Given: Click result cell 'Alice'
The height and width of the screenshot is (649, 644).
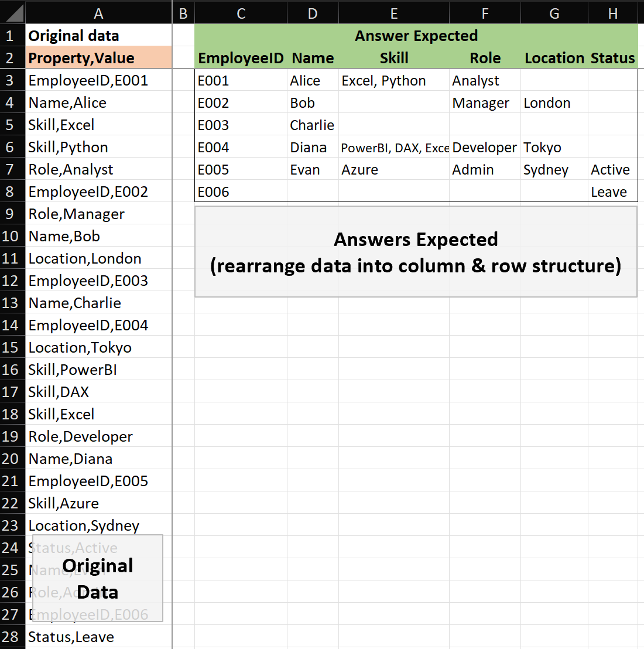Looking at the screenshot, I should coord(313,80).
